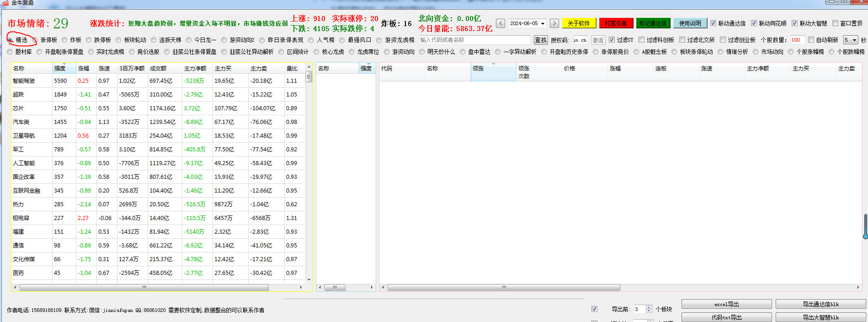Click the right arrow of the middle table's horizontal scrollbar
Screen dimensions: 868x322
pyautogui.click(x=372, y=288)
